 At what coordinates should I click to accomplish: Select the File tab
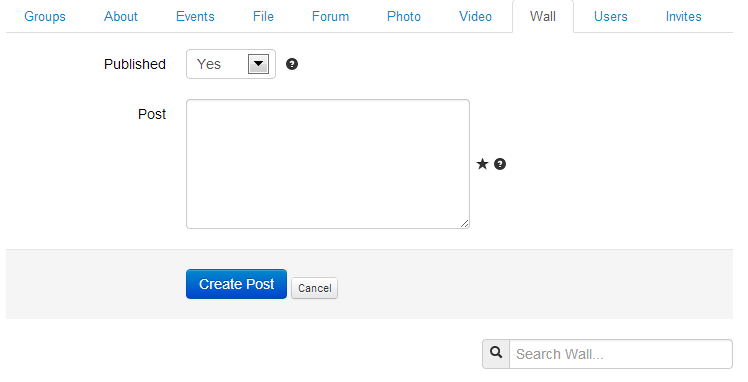(263, 17)
